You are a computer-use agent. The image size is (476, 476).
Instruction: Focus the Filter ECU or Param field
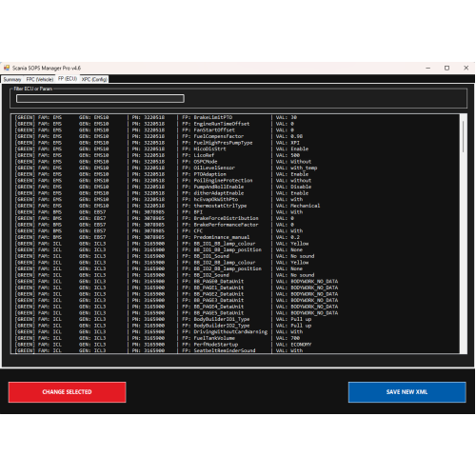pos(100,99)
